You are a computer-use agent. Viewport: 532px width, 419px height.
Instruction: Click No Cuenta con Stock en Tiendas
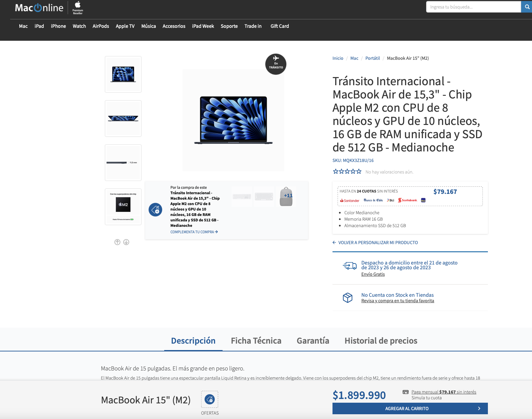[398, 295]
